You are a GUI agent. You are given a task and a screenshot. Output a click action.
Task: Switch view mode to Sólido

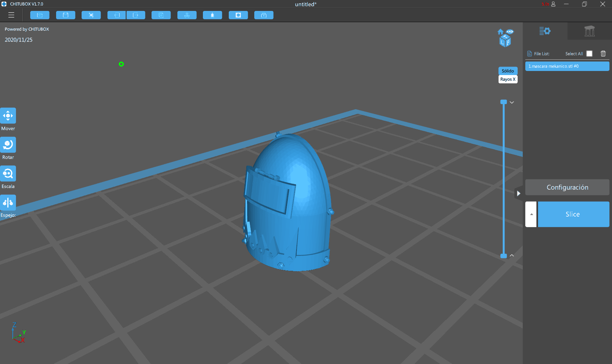tap(508, 71)
